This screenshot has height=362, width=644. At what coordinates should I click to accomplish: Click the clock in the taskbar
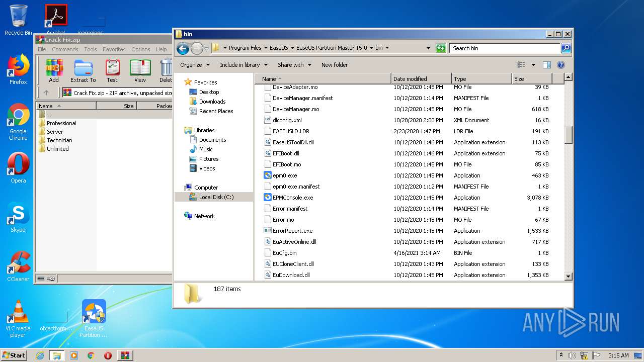pos(618,355)
